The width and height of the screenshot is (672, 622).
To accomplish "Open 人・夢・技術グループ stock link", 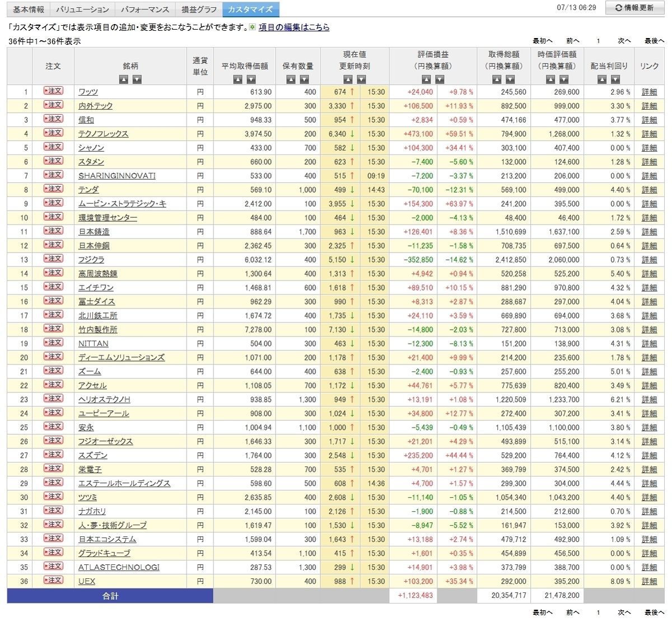I will coord(113,525).
